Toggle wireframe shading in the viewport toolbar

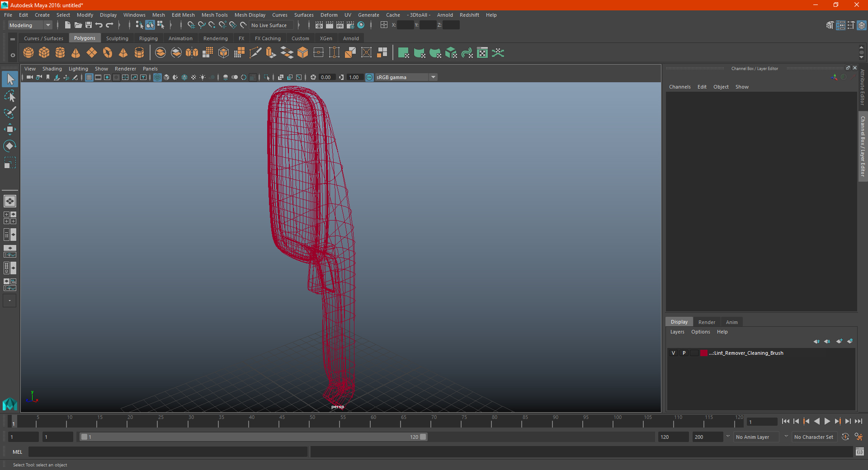pos(157,77)
